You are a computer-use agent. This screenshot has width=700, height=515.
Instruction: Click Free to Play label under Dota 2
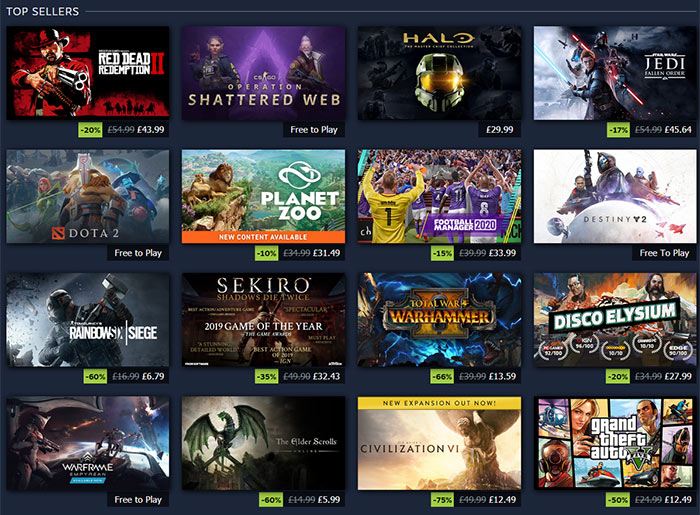click(x=138, y=253)
